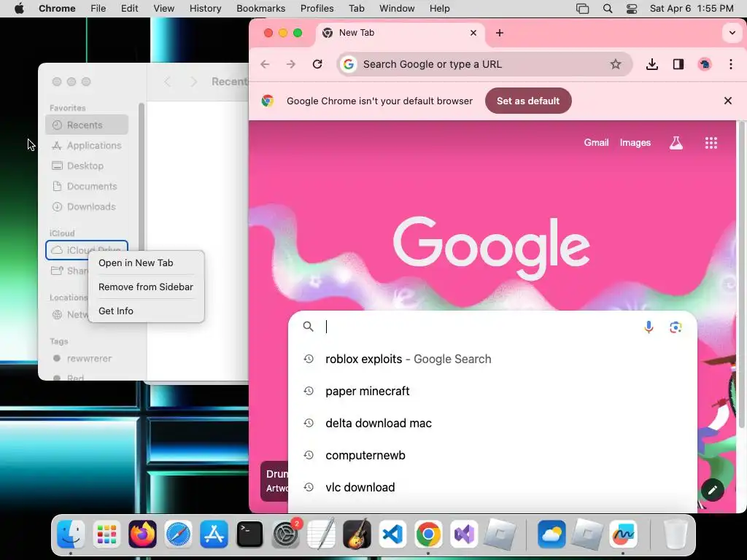Click Set as default button
Screen dimensions: 747x560
tap(528, 101)
